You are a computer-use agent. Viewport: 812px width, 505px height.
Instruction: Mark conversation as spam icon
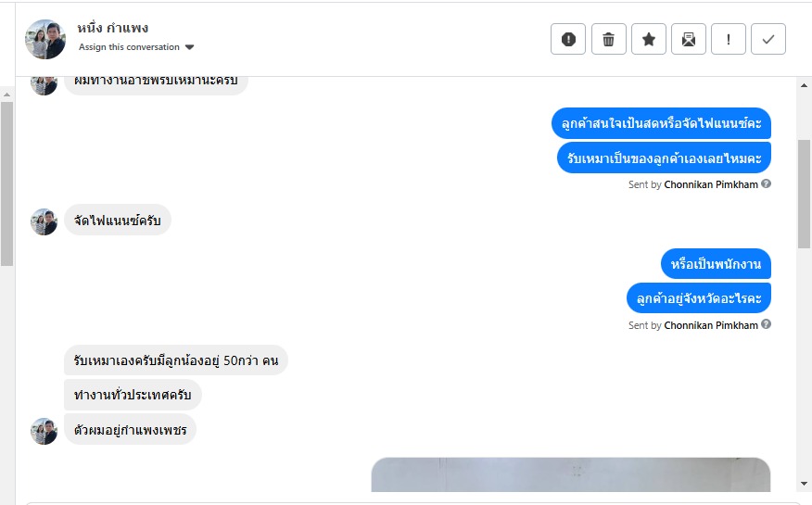click(568, 39)
